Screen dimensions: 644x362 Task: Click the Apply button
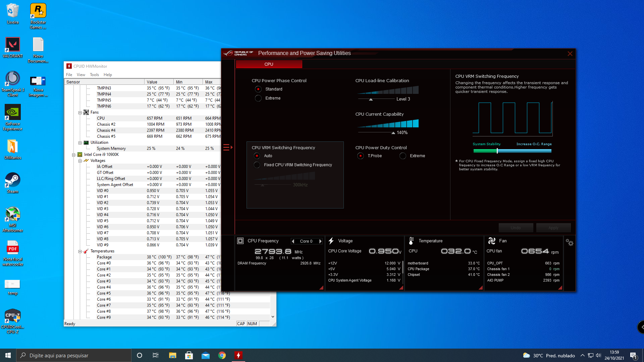coord(553,228)
